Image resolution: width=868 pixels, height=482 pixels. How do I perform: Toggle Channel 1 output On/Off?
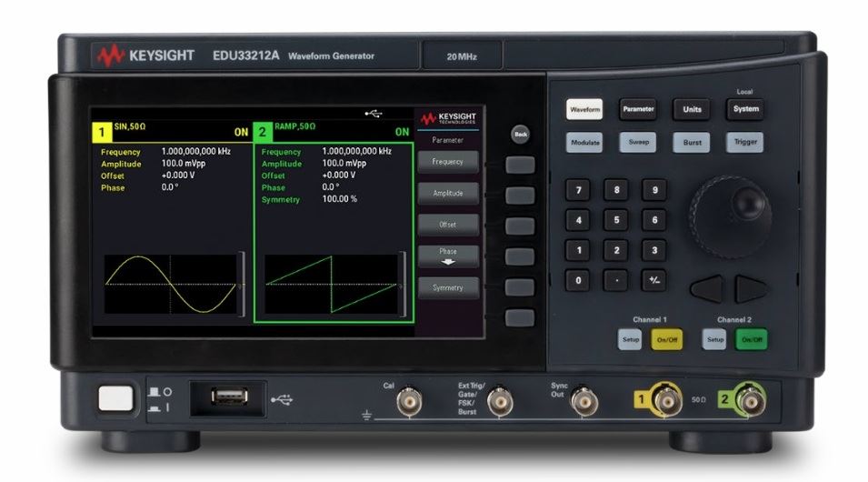pos(666,339)
